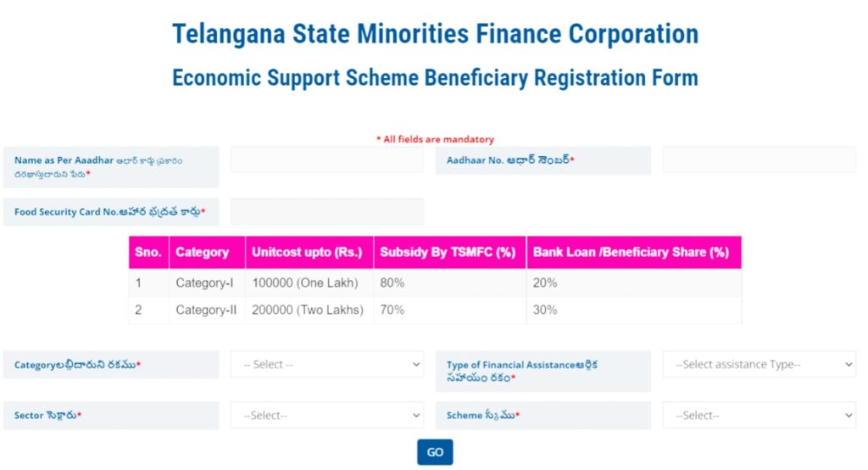868x470 pixels.
Task: Focus the Food Security Card No. field
Action: coord(326,211)
